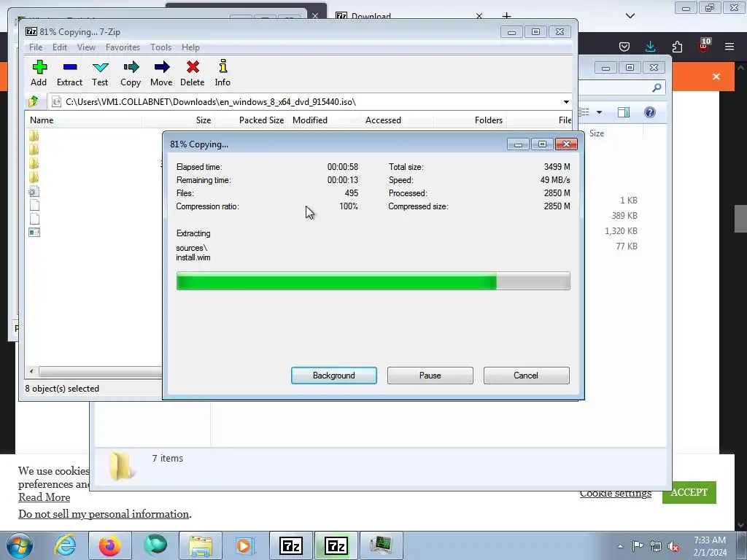Open the Firefox Pocket icon
Viewport: 747px width, 560px height.
[624, 47]
